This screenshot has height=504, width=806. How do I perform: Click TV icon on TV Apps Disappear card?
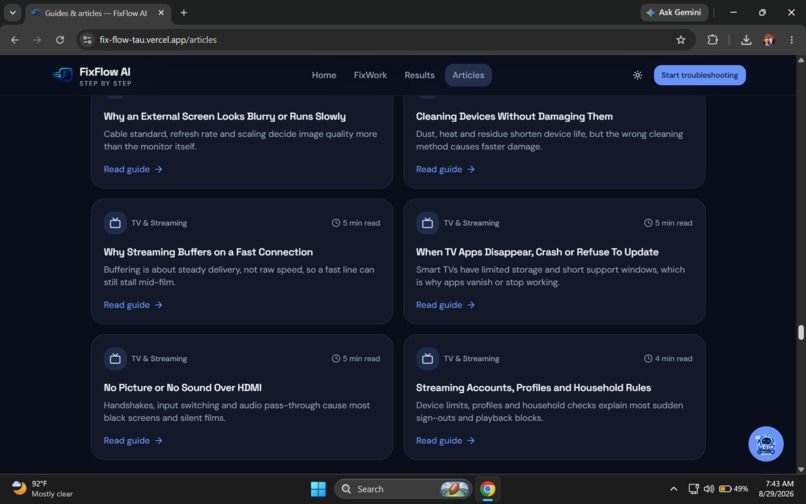click(x=427, y=223)
